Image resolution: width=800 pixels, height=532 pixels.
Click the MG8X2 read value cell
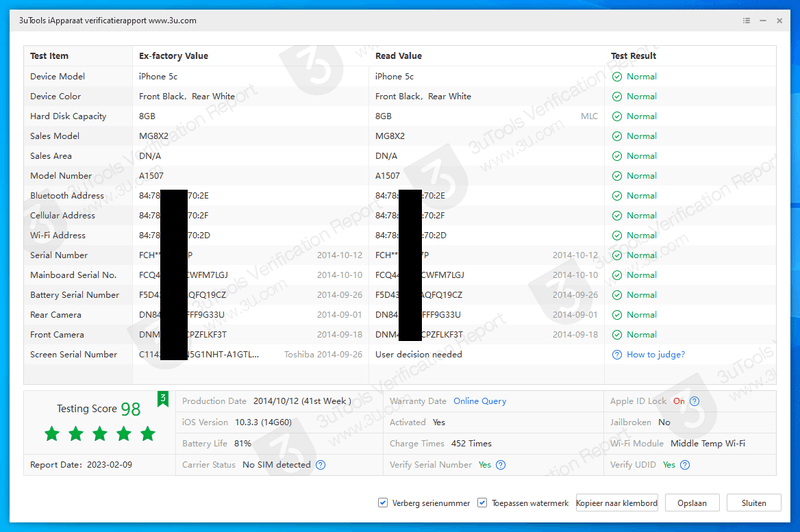coord(390,136)
